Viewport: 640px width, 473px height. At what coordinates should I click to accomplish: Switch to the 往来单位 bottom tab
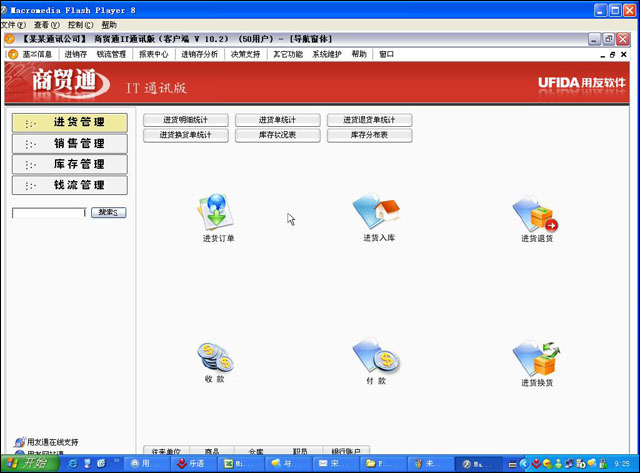[x=166, y=451]
